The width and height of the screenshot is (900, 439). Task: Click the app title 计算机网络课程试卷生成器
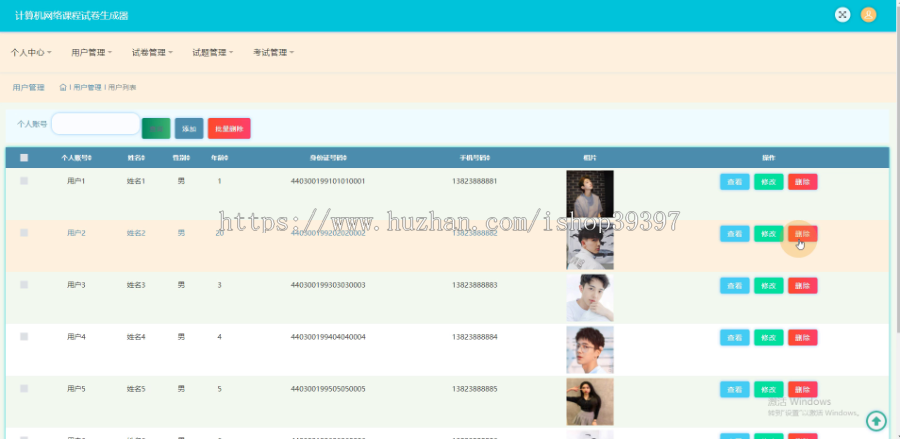tap(72, 15)
